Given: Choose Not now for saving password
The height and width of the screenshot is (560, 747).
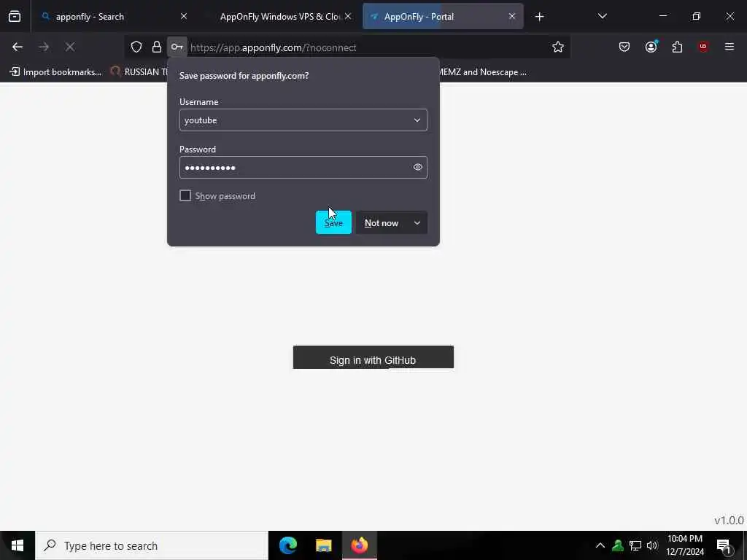Looking at the screenshot, I should pos(381,223).
